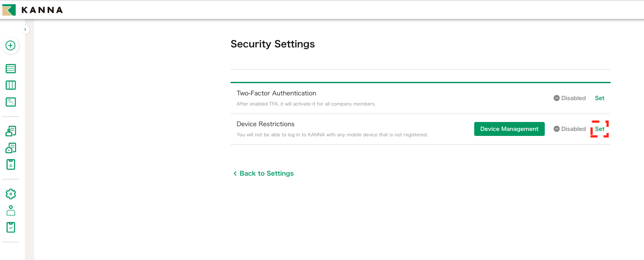Open the card note icon in the sidebar
644x260 pixels.
pos(11,102)
